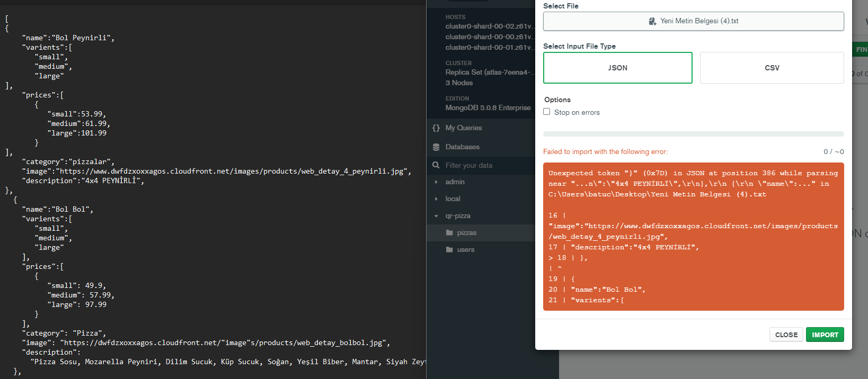Select JSON as input file type

pyautogui.click(x=618, y=68)
